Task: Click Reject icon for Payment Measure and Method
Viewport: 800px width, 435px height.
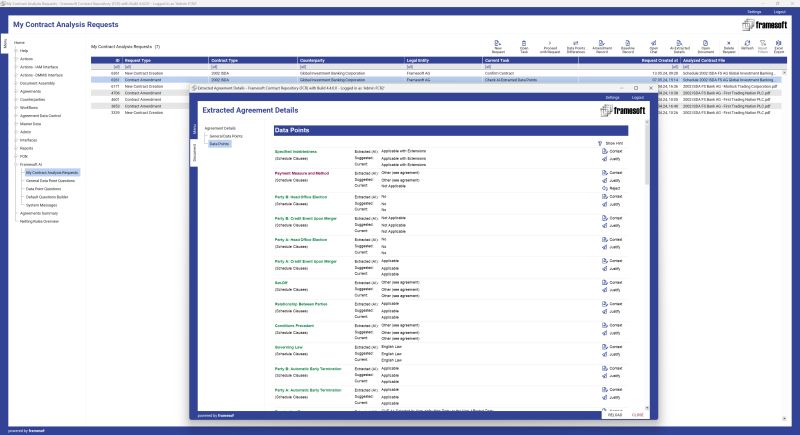Action: (x=605, y=188)
